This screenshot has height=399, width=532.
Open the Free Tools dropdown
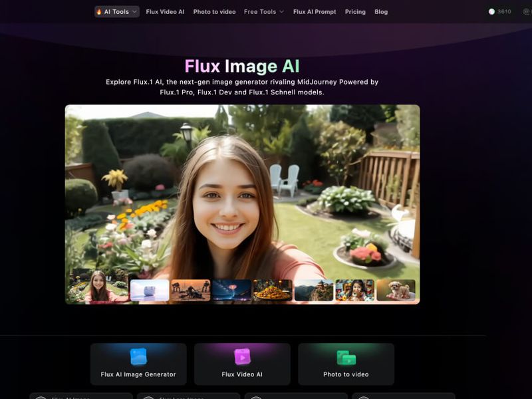263,11
